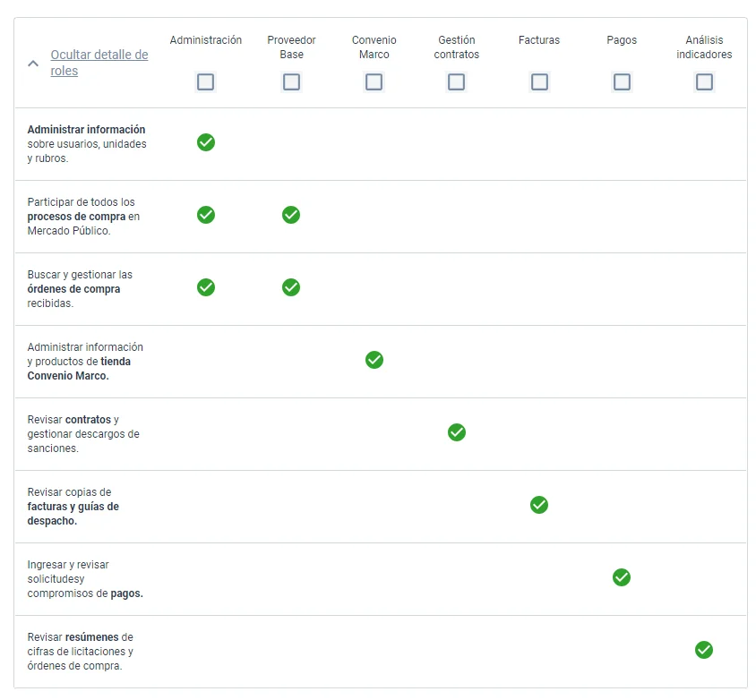The height and width of the screenshot is (700, 756).
Task: Click Convenio Marco green check icon
Action: [374, 360]
